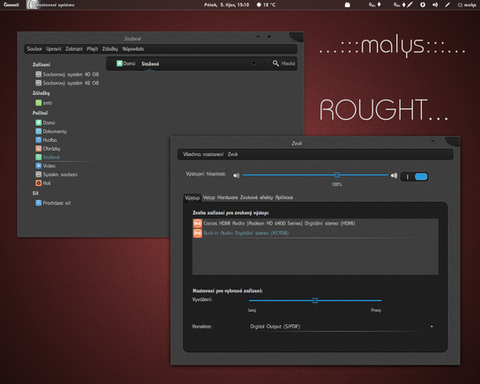Click the Domů home icon in path bar

point(119,63)
